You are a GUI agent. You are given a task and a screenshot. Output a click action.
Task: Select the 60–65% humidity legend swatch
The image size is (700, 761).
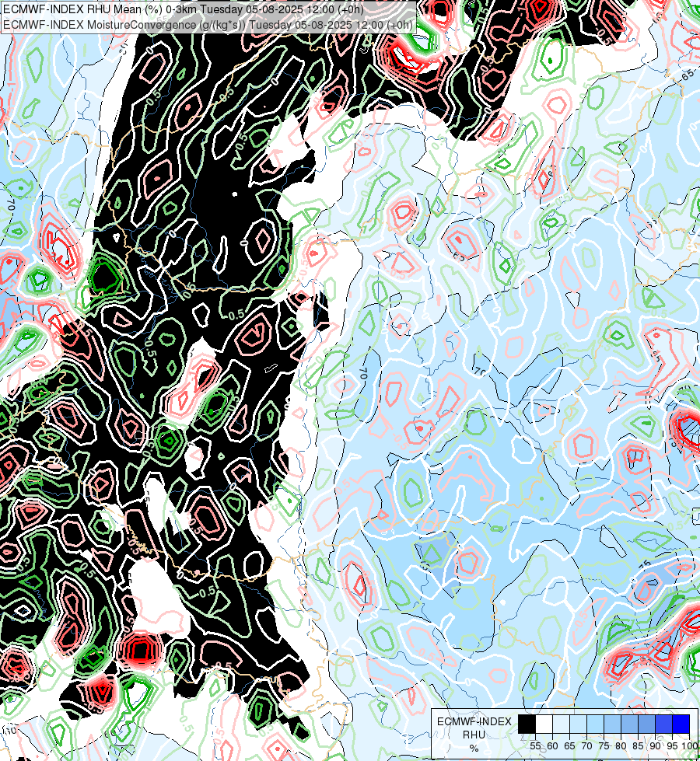(561, 724)
